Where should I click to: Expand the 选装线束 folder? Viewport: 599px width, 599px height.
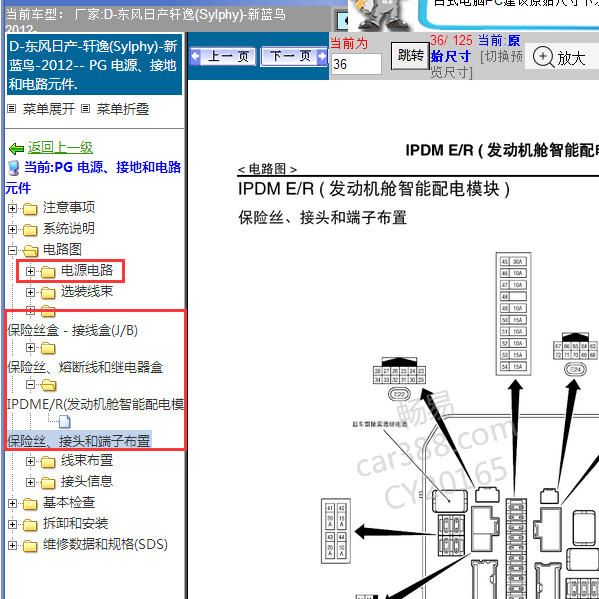31,293
